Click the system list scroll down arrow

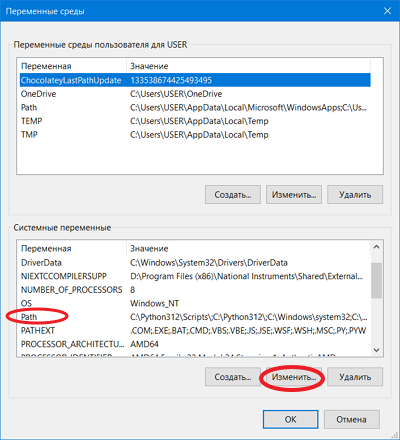(377, 350)
